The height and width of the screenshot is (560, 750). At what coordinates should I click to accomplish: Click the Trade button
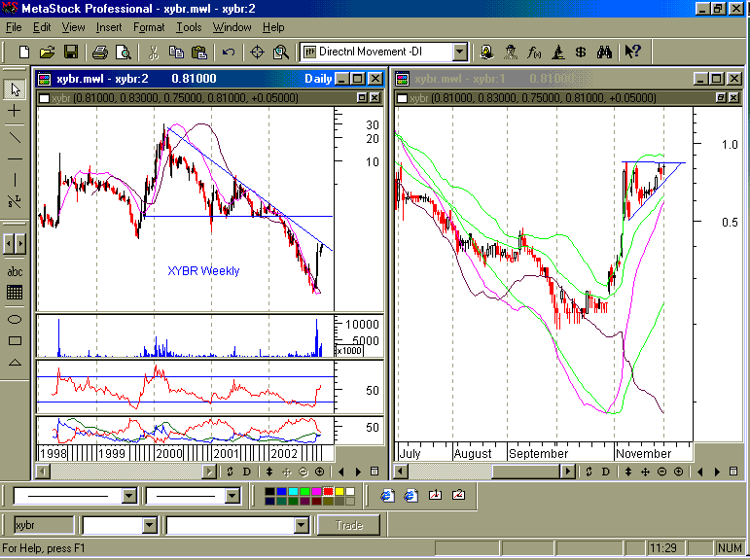click(x=349, y=525)
